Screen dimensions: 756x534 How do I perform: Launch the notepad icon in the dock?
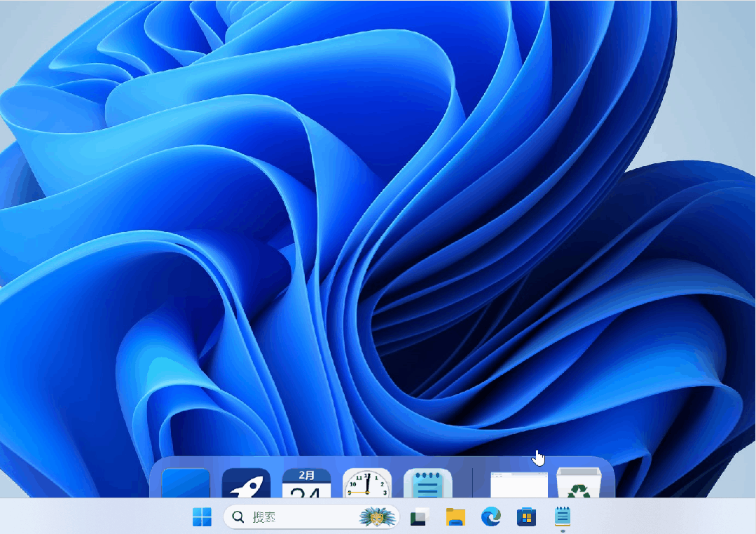point(427,483)
